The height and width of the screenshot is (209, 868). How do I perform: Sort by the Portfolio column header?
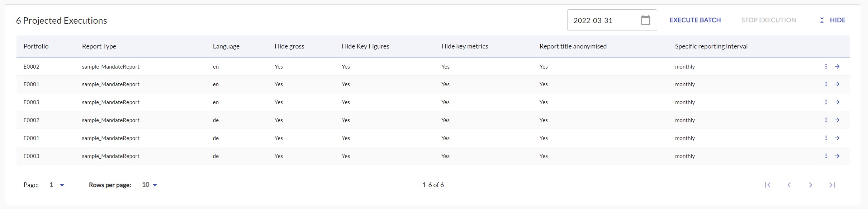36,46
